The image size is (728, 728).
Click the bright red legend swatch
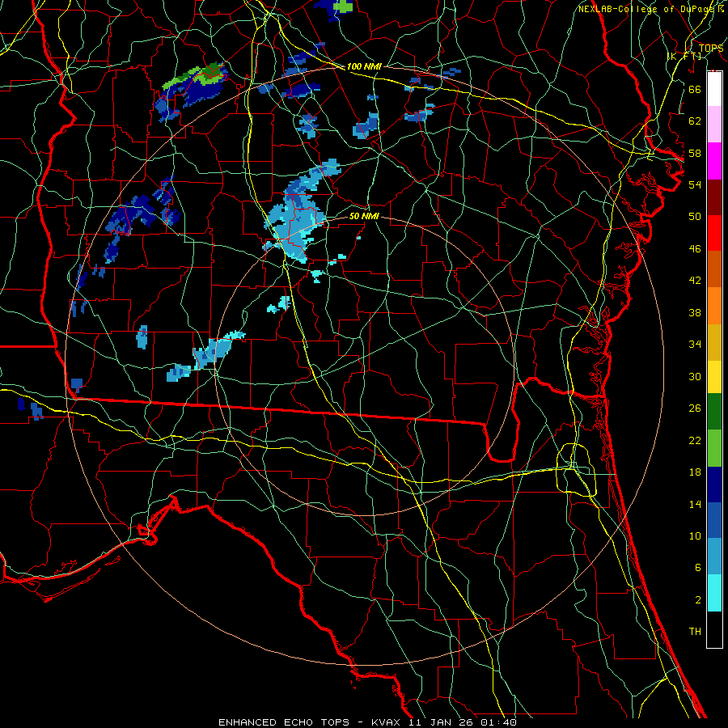714,233
